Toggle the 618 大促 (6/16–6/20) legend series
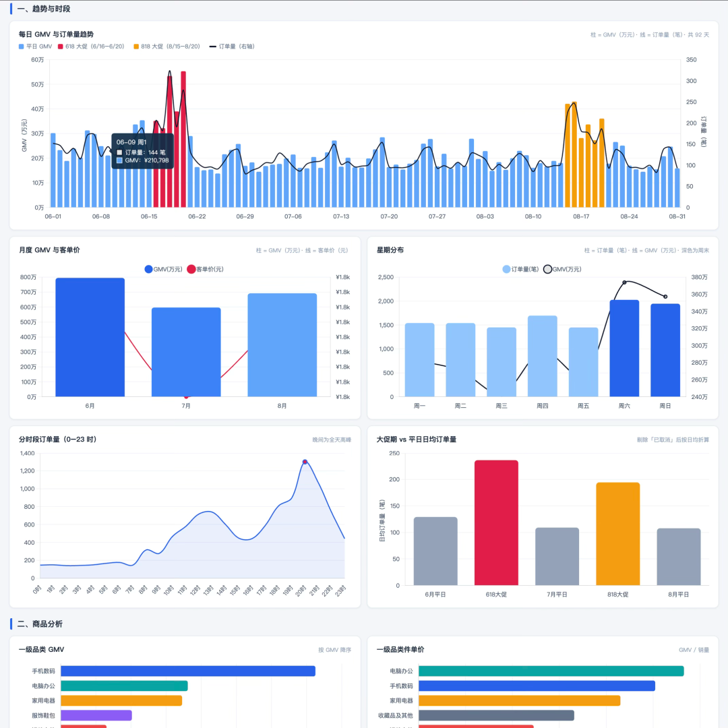This screenshot has height=728, width=728. (91, 47)
